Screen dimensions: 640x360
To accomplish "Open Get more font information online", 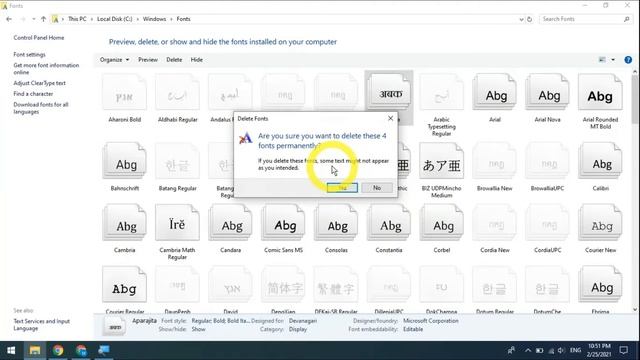I will [x=46, y=69].
